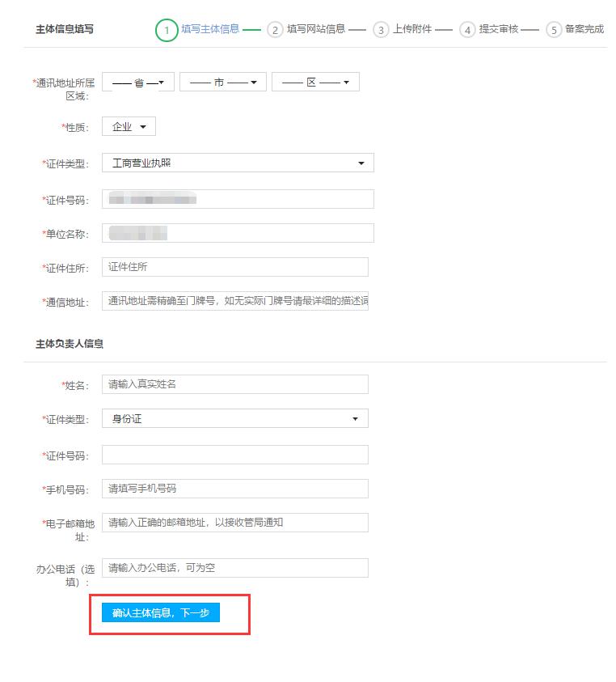Screen dimensions: 616x682
Task: Select step 4 circle in progress bar
Action: (467, 30)
